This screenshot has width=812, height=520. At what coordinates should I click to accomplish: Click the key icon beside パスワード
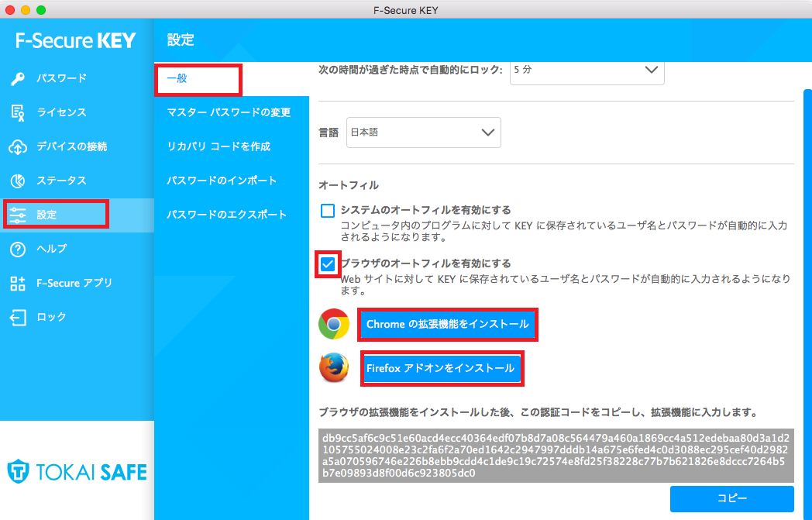pyautogui.click(x=18, y=79)
